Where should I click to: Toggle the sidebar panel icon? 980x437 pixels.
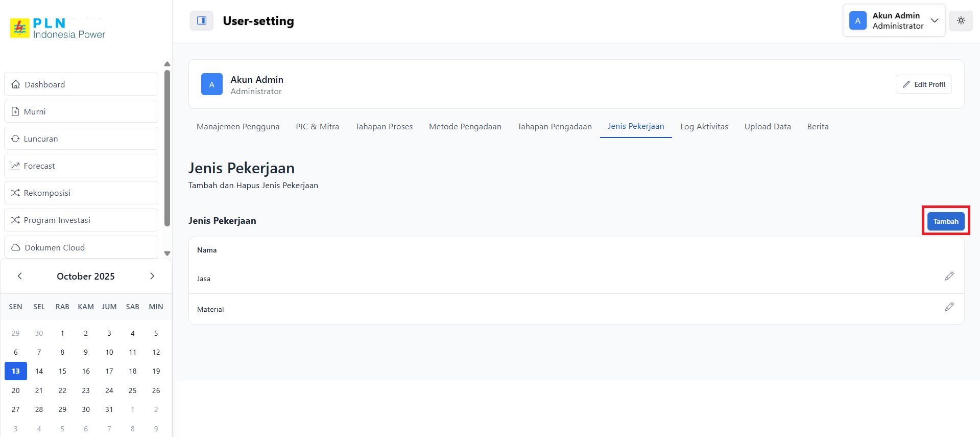point(202,20)
